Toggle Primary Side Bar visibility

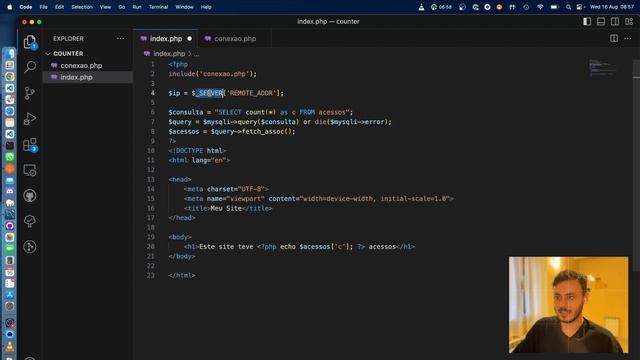coord(587,22)
